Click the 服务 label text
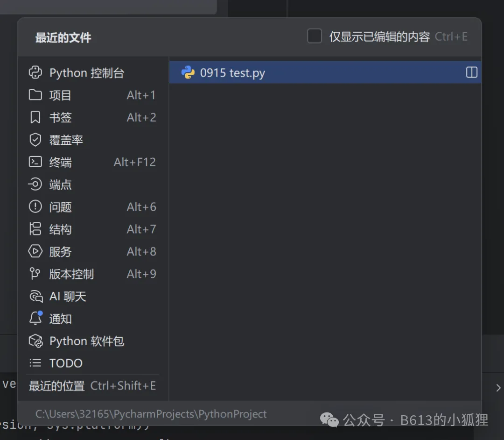The width and height of the screenshot is (504, 440). tap(60, 251)
